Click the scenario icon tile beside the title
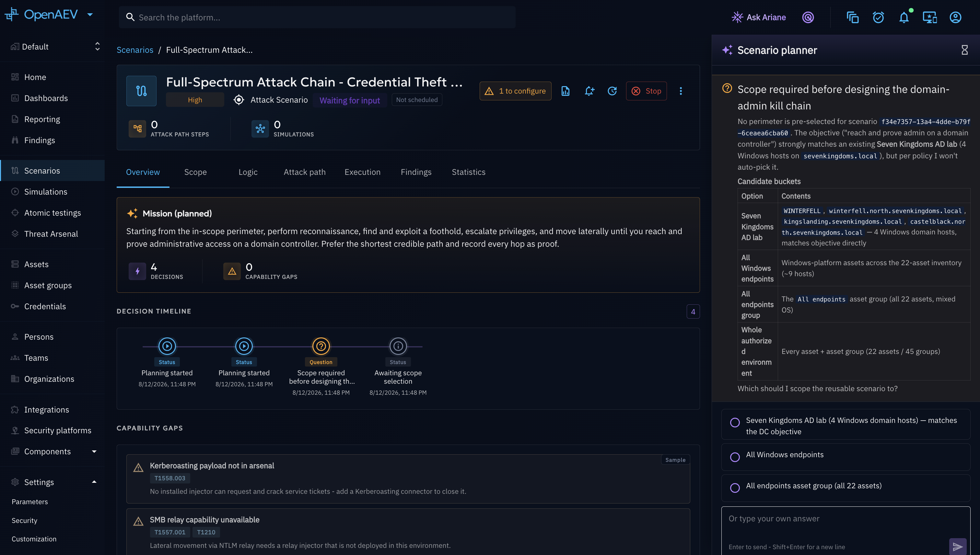Image resolution: width=980 pixels, height=555 pixels. coord(141,91)
